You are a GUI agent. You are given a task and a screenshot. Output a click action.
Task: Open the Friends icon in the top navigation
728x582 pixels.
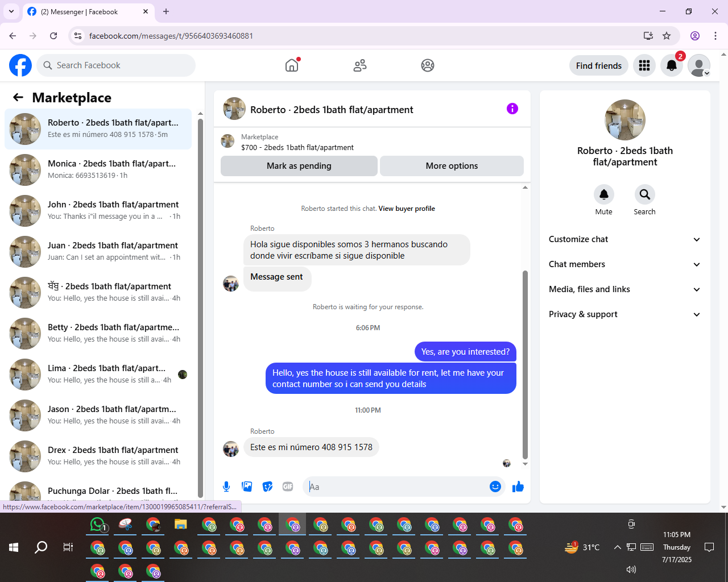pos(360,65)
